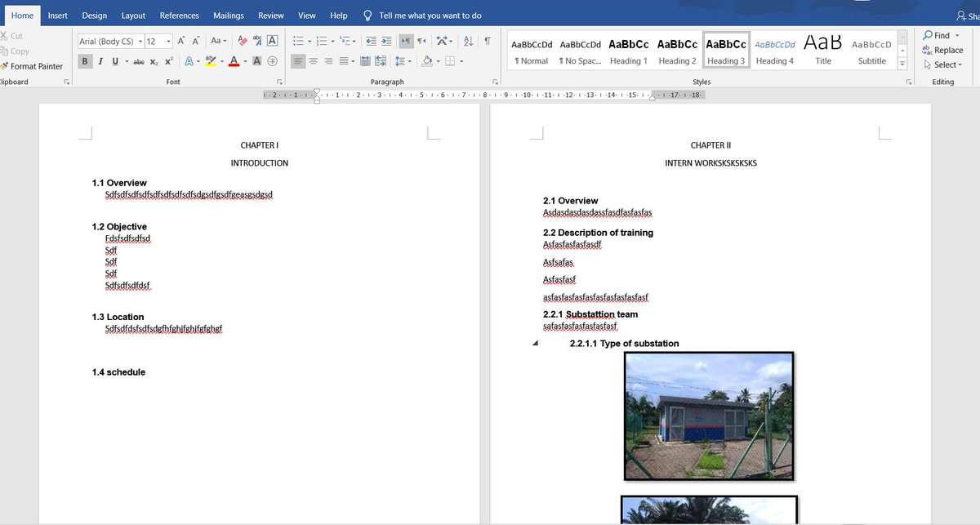Screen dimensions: 980x525
Task: Click the Text Effects icon
Action: (189, 61)
